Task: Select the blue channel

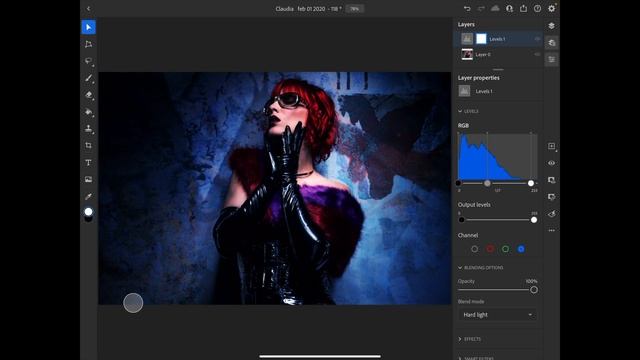Action: pyautogui.click(x=521, y=249)
